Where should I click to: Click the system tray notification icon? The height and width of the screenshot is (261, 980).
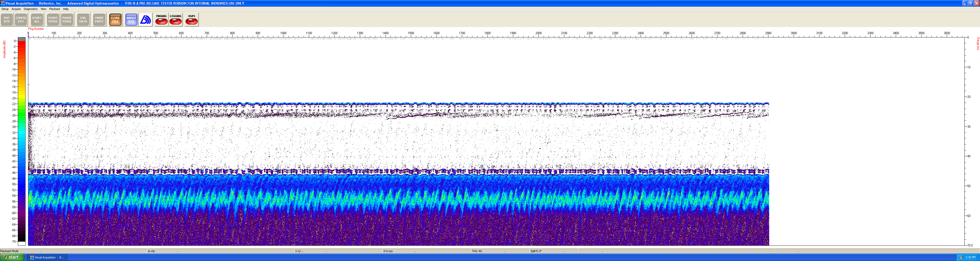pos(961,257)
